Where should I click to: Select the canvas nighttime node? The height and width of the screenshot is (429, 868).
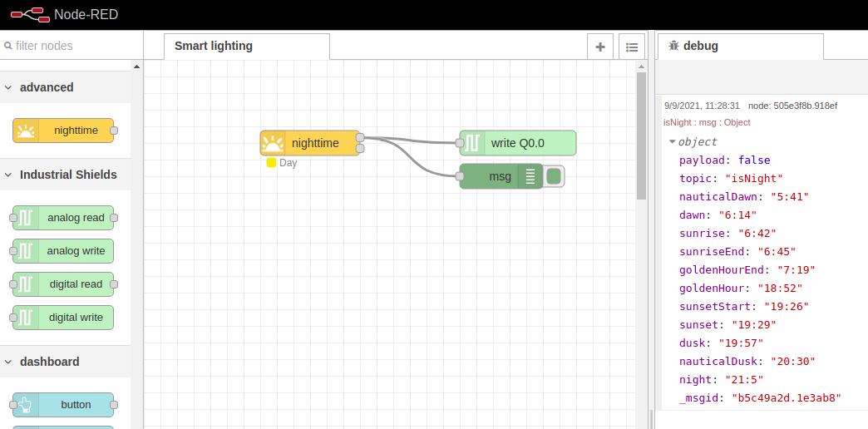[x=311, y=143]
